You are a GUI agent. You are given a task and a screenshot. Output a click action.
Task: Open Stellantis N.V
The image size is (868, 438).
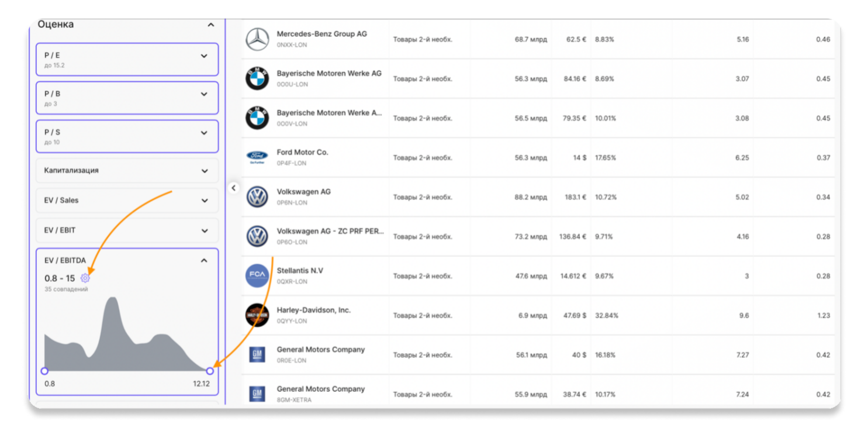click(300, 271)
